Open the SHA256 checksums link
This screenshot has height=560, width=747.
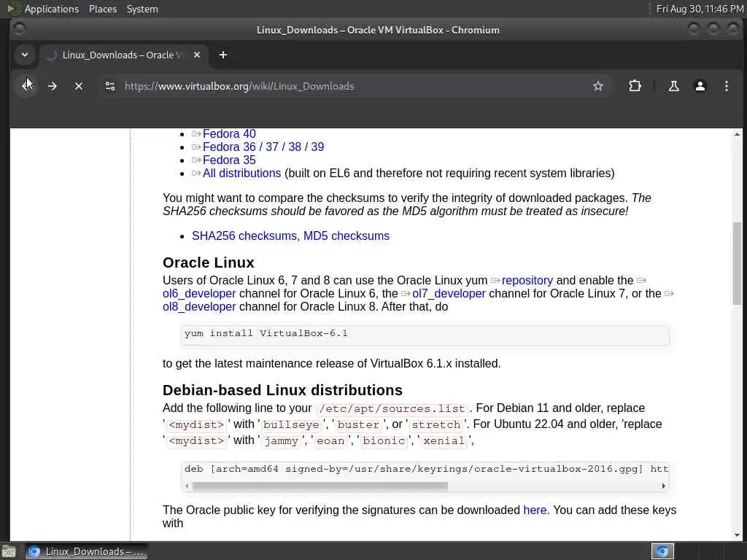[244, 236]
